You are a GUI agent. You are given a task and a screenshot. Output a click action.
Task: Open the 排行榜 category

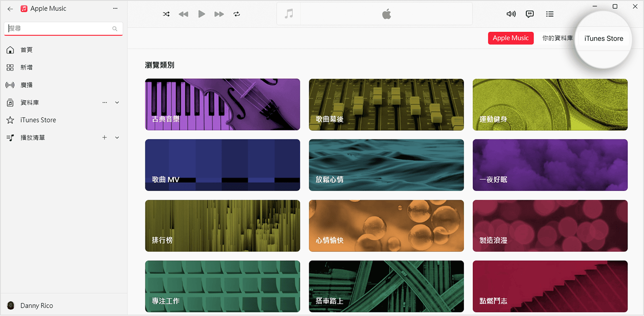click(x=223, y=226)
